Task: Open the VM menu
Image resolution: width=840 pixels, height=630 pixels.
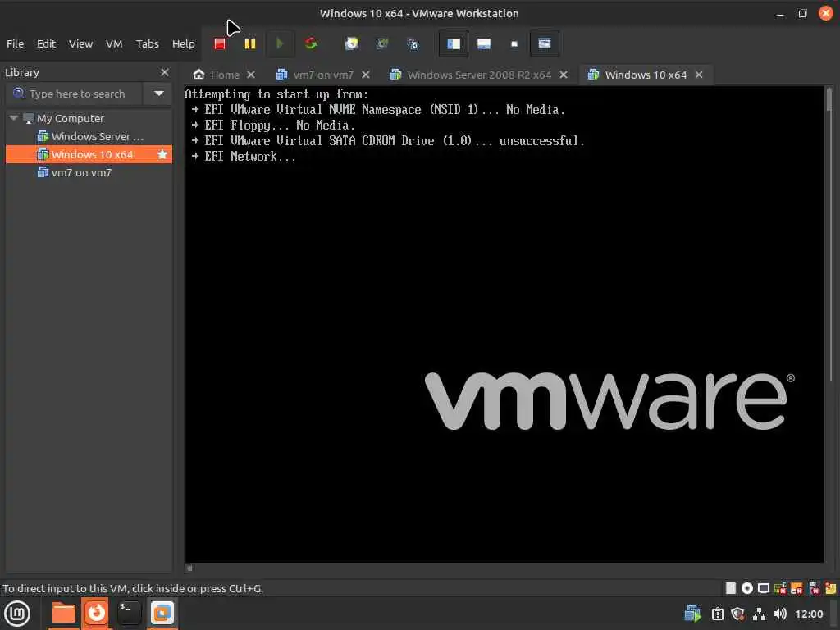Action: [x=114, y=44]
